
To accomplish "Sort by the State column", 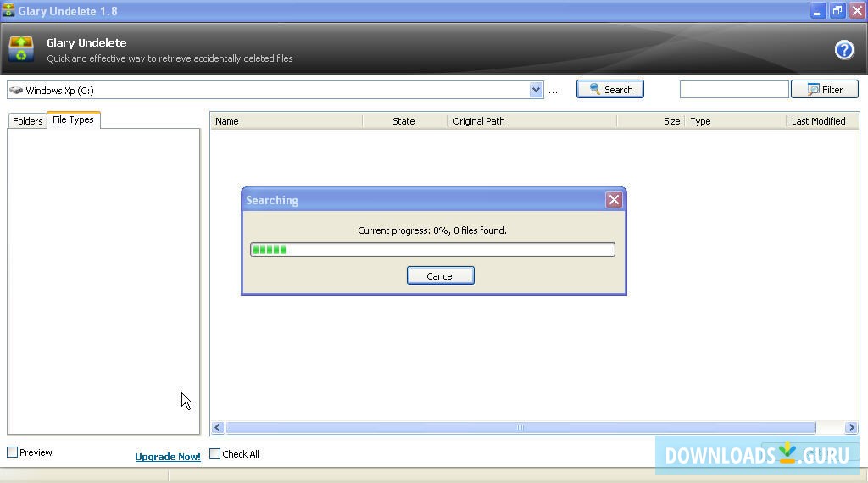I will 404,121.
